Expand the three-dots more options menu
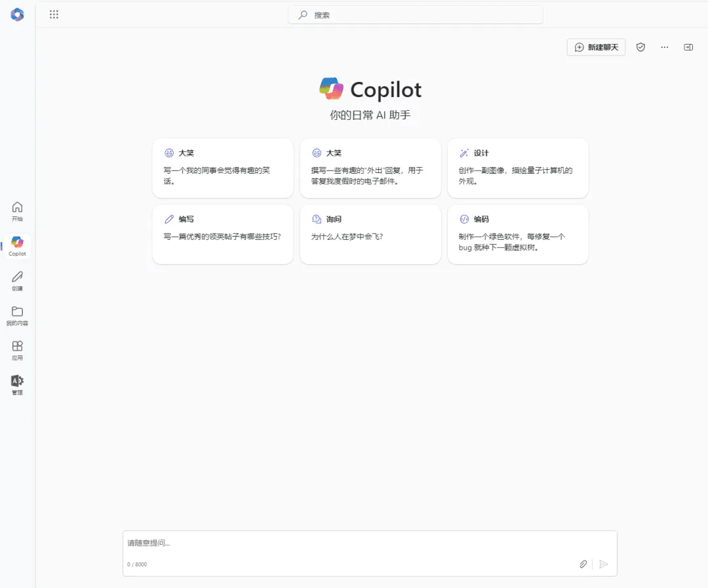 pos(665,47)
